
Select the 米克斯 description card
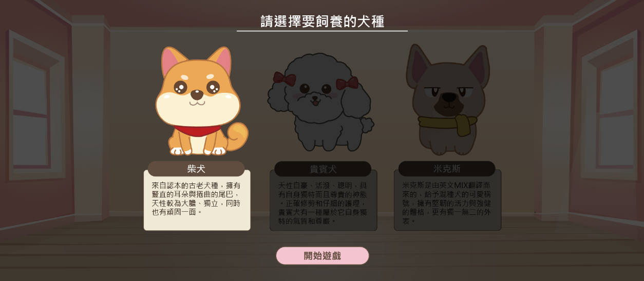point(447,200)
